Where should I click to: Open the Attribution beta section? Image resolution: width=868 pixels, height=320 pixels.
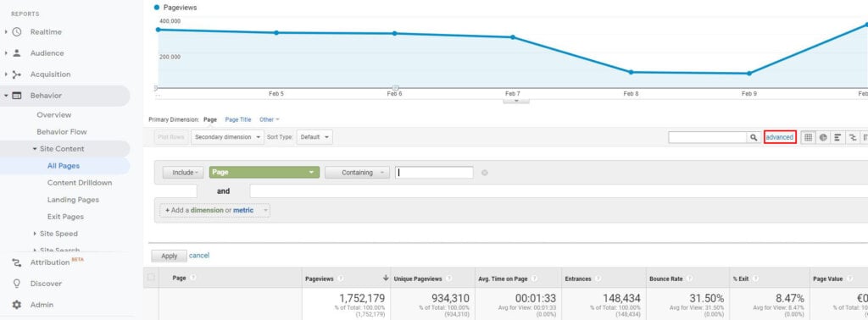[x=50, y=262]
